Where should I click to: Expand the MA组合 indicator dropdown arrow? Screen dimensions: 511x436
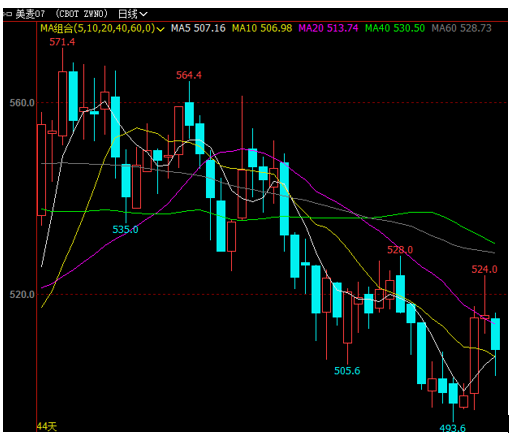[x=160, y=29]
